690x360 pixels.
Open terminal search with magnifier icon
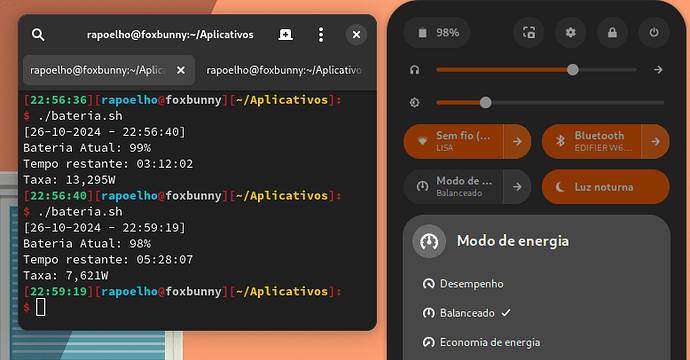click(x=38, y=34)
